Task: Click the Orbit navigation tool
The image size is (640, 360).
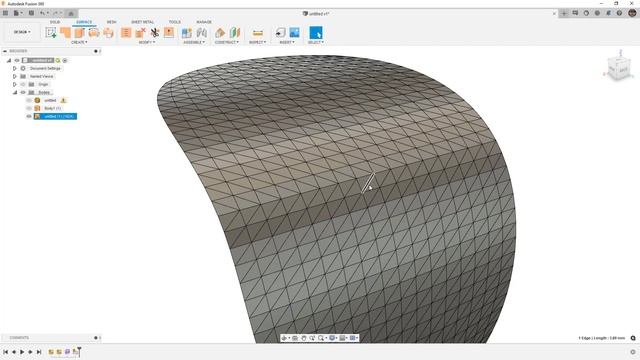Action: [x=284, y=338]
